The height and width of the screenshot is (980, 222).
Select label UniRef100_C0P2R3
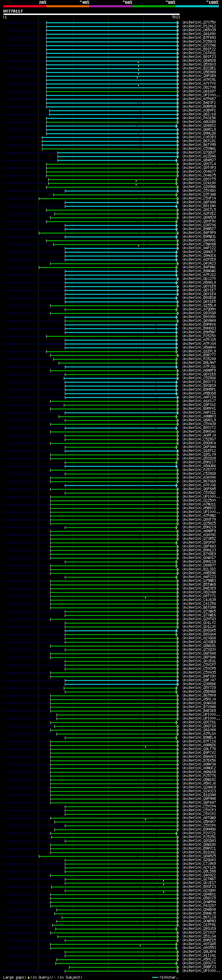tap(199, 137)
